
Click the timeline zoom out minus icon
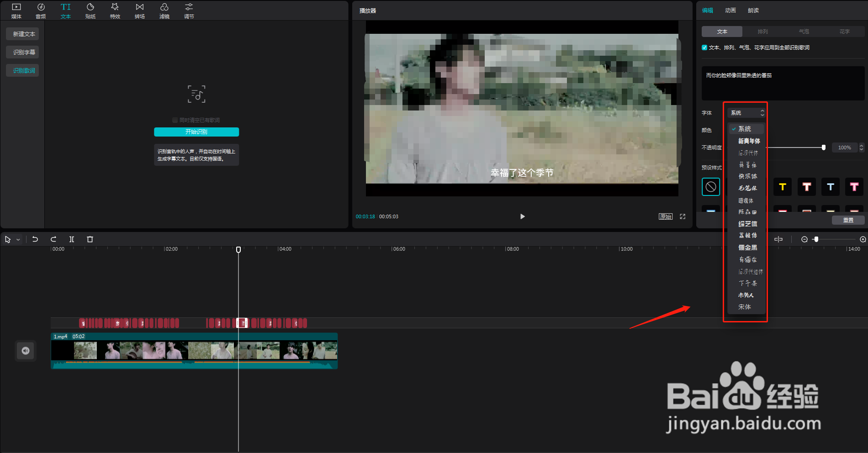804,239
